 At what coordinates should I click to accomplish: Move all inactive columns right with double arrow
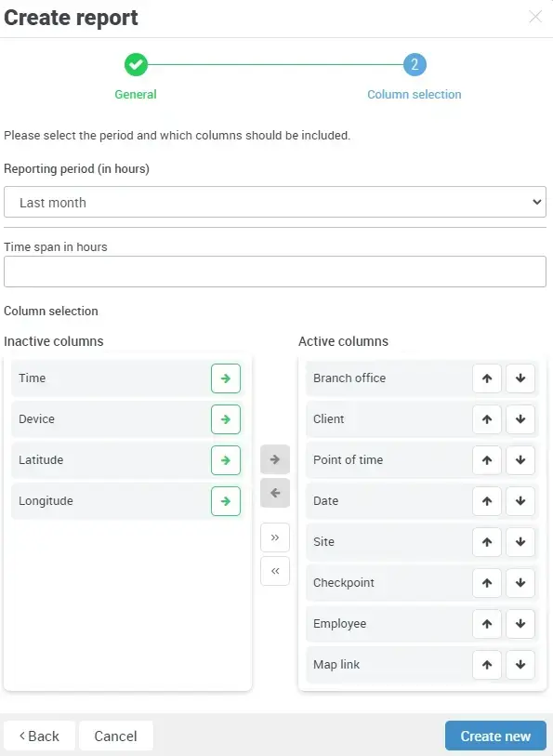274,537
